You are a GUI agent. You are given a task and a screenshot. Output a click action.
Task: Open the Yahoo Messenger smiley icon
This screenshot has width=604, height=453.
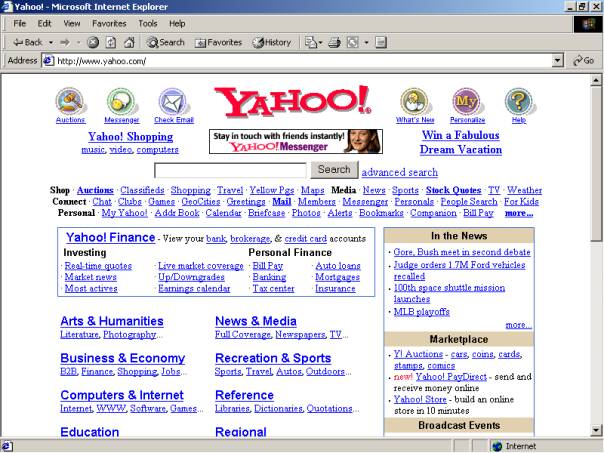pos(121,101)
